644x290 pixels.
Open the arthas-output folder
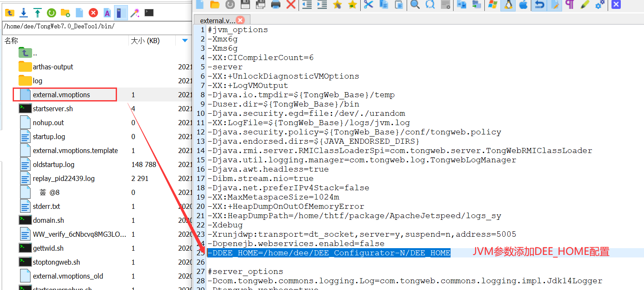coord(53,67)
